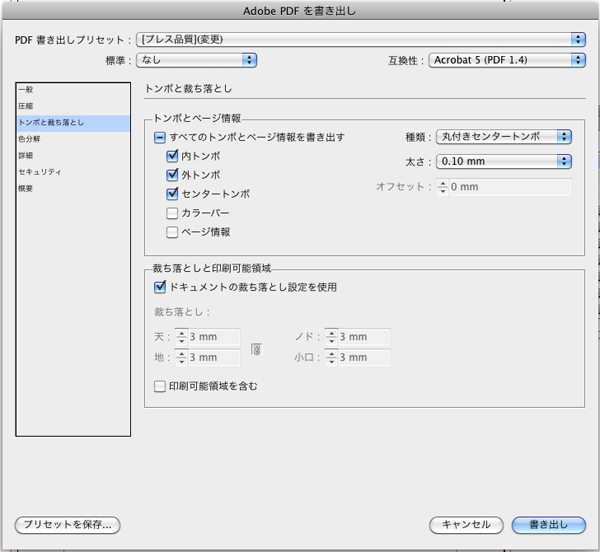Open the 種類 mark type dropdown

(503, 137)
